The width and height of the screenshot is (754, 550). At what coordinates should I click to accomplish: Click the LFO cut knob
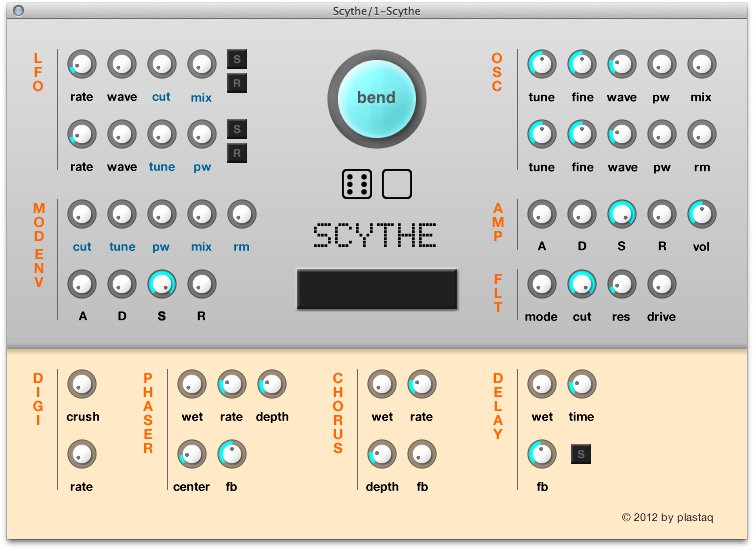(162, 64)
